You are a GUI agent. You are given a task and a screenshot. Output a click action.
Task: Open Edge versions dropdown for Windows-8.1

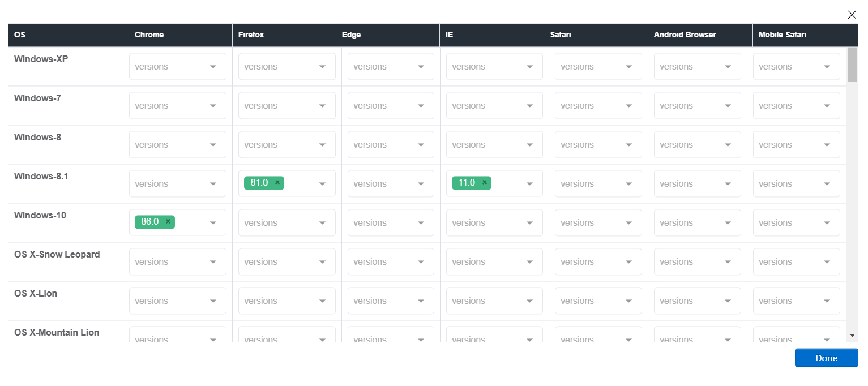point(391,184)
